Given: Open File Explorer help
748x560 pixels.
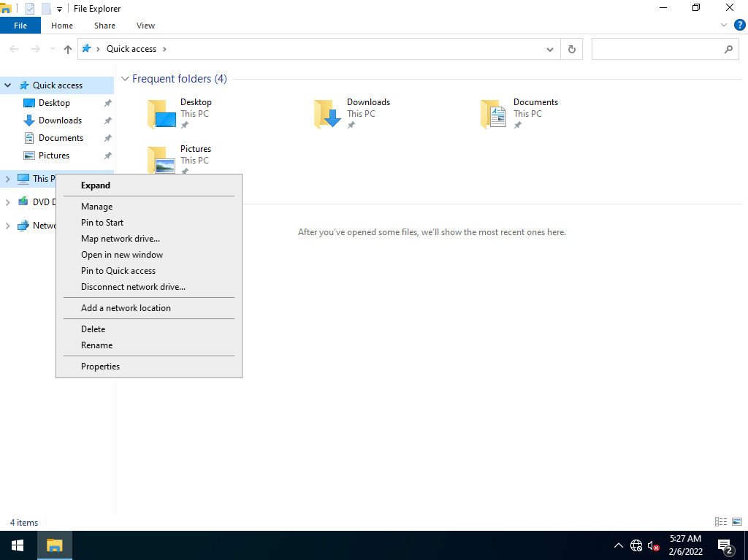Looking at the screenshot, I should [739, 26].
